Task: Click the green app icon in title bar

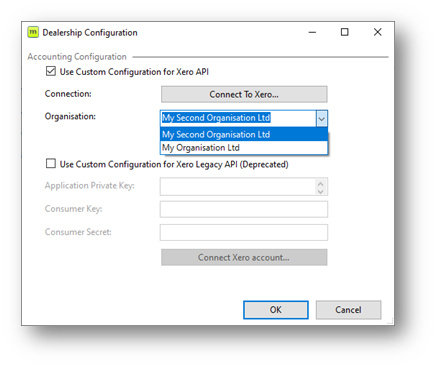Action: (33, 32)
